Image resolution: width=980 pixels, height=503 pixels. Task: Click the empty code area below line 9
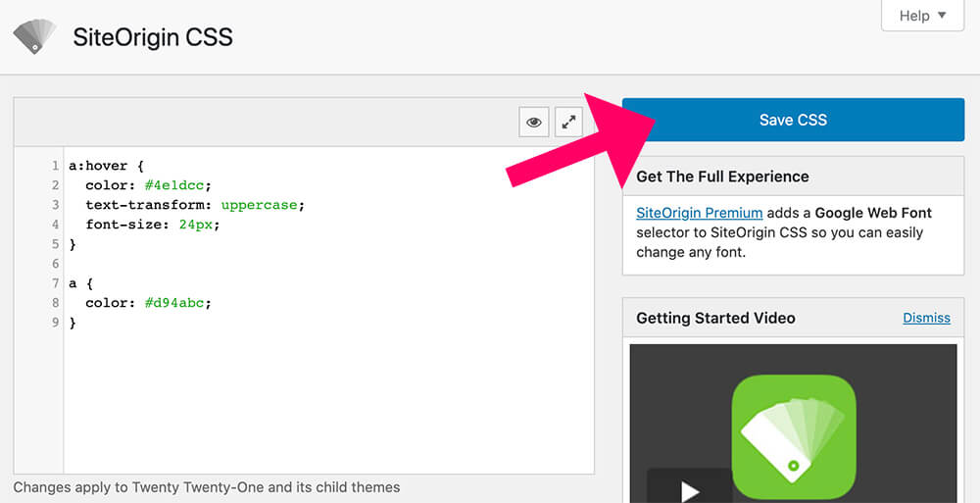328,404
